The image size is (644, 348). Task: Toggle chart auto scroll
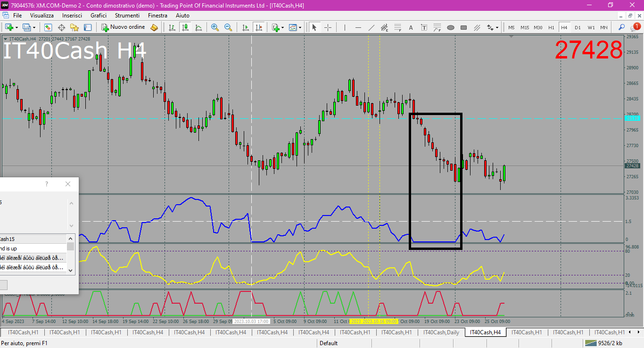[245, 27]
